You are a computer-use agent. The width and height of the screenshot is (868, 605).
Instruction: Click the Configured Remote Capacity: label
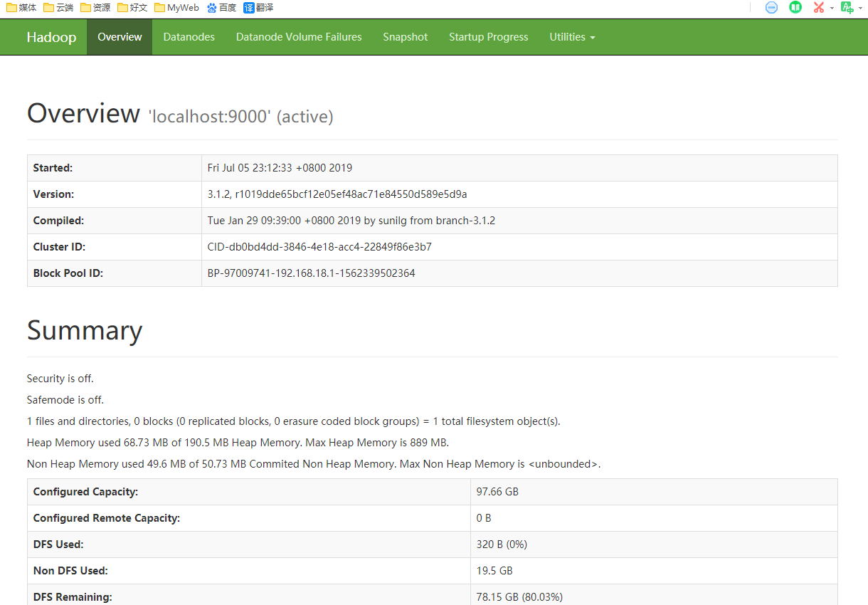(107, 518)
